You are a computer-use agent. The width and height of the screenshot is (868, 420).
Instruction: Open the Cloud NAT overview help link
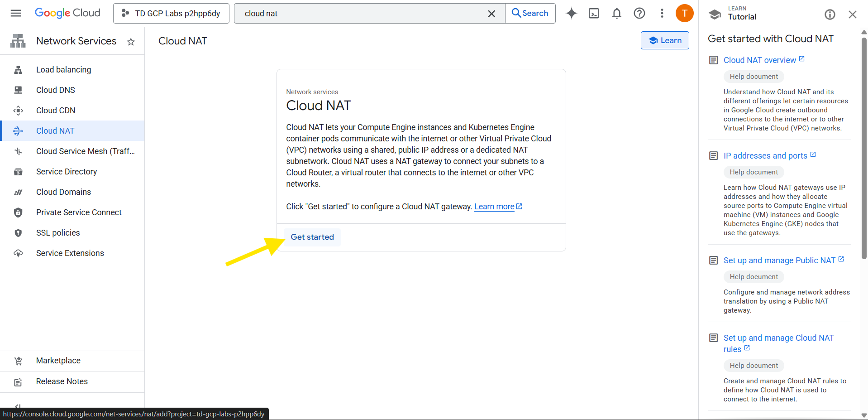pyautogui.click(x=759, y=60)
